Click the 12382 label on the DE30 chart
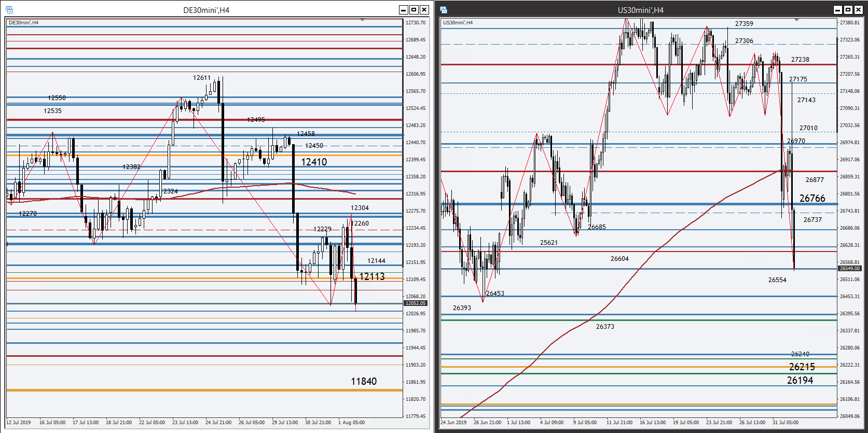 coord(131,167)
